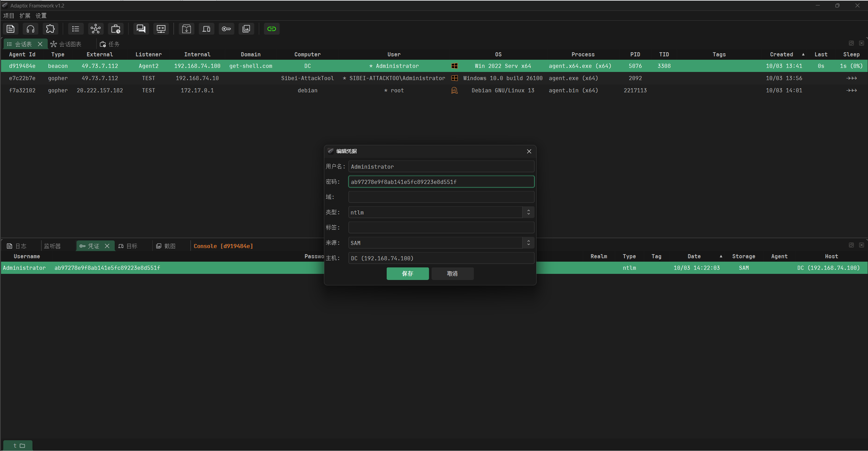Open the 扩展 menu

click(x=25, y=16)
